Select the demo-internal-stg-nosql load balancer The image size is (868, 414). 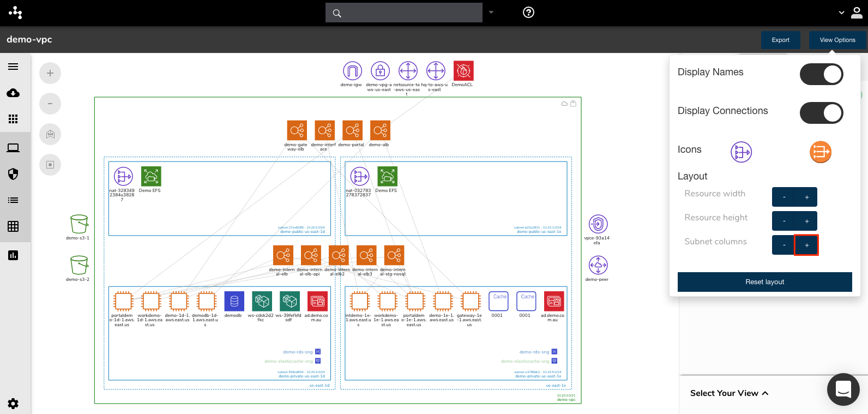click(394, 255)
